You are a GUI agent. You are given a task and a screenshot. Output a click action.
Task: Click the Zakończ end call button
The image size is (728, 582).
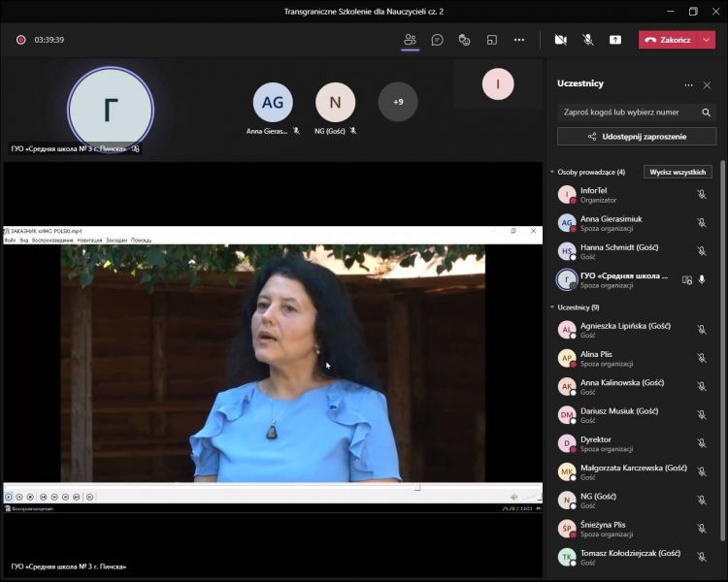[667, 40]
